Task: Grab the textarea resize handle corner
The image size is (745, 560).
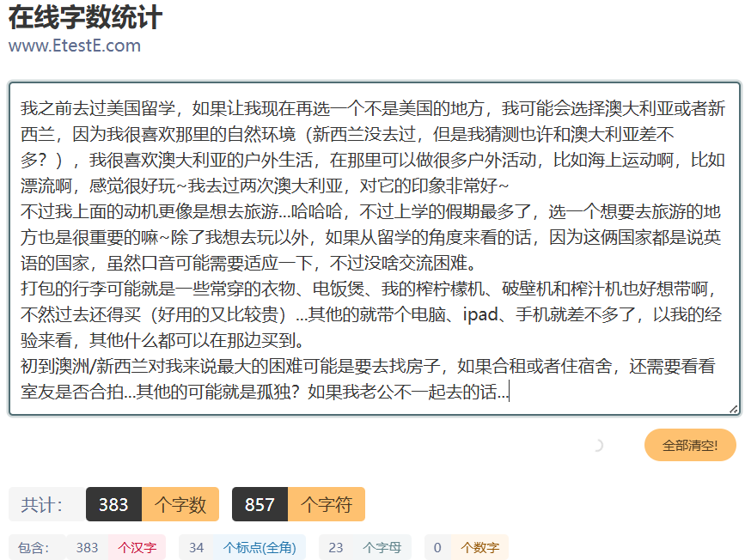Action: tap(734, 410)
